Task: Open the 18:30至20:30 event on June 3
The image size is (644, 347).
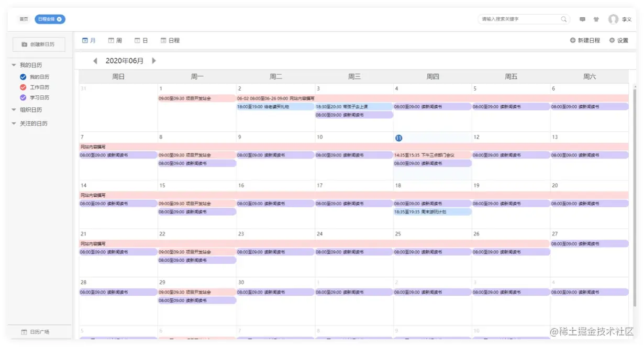Action: point(354,107)
